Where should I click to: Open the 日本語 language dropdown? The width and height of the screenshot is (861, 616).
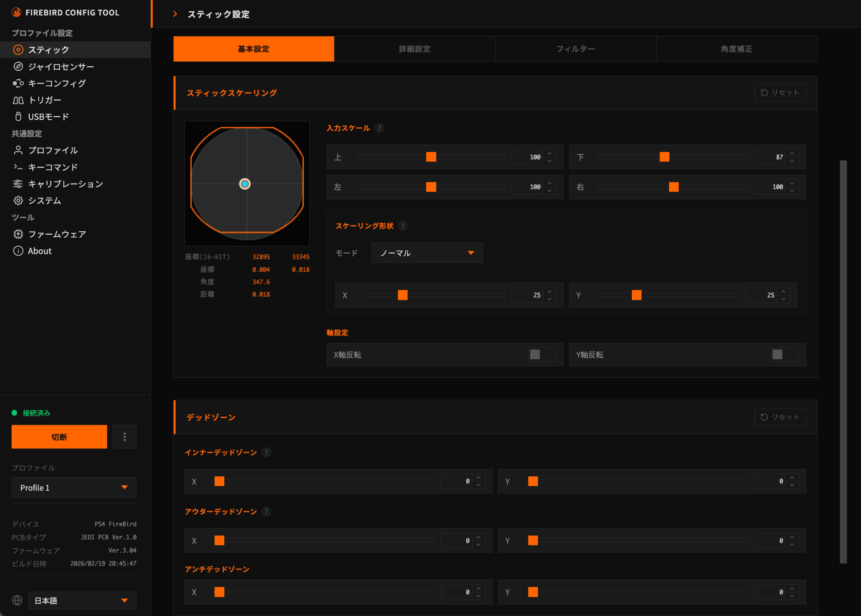[82, 601]
